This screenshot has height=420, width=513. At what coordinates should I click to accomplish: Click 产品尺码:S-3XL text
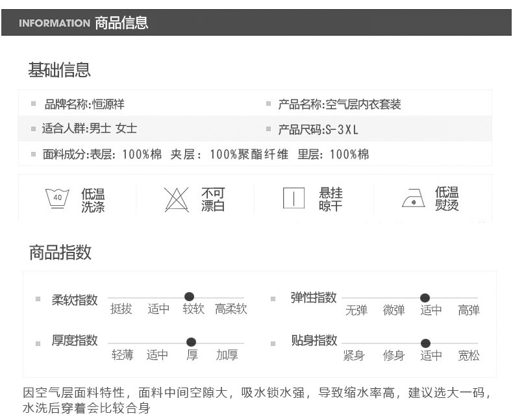pos(318,130)
